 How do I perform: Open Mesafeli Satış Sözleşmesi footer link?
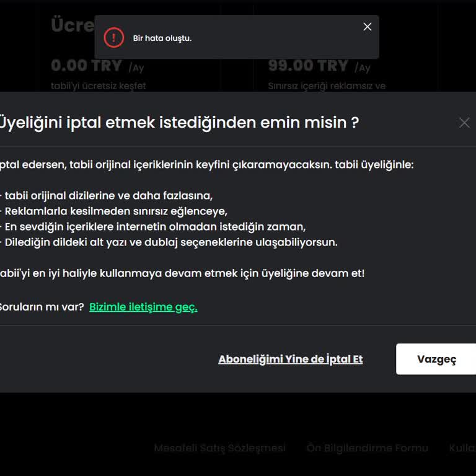click(220, 448)
